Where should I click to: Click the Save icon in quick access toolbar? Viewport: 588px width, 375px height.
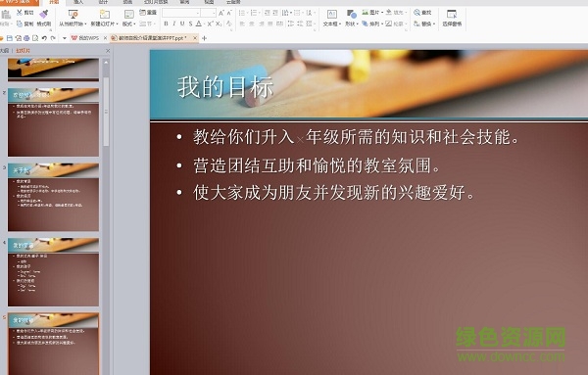pyautogui.click(x=10, y=38)
